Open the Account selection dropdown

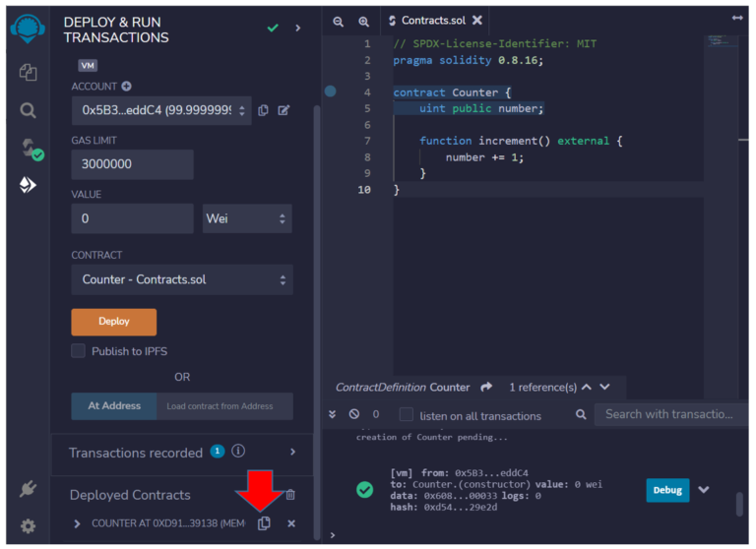(161, 110)
